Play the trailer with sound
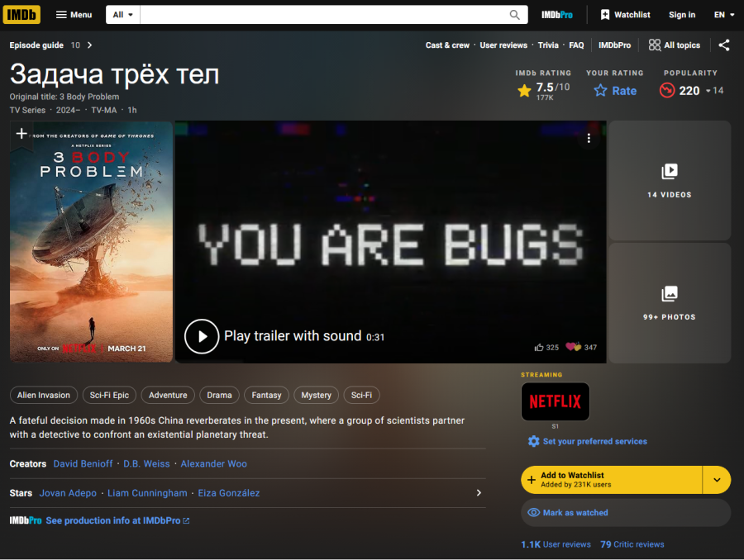This screenshot has height=560, width=744. (x=202, y=336)
